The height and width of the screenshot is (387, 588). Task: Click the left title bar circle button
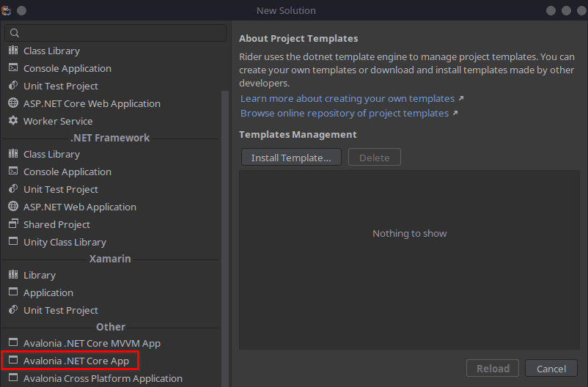pos(22,10)
